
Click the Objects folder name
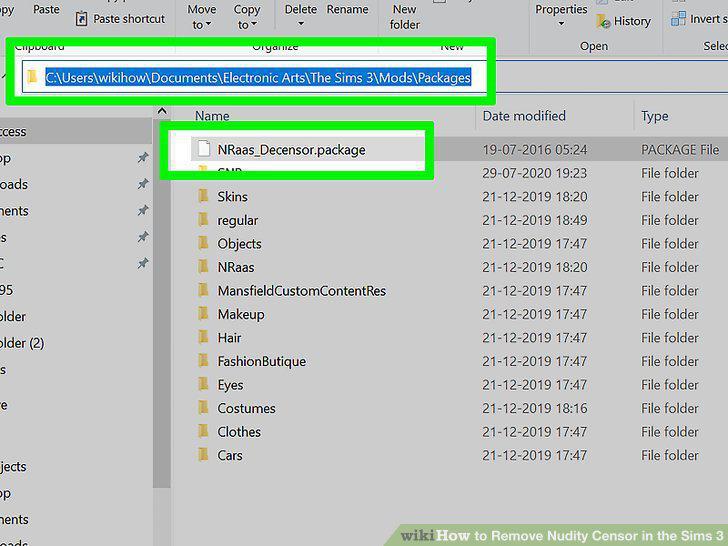(x=239, y=244)
